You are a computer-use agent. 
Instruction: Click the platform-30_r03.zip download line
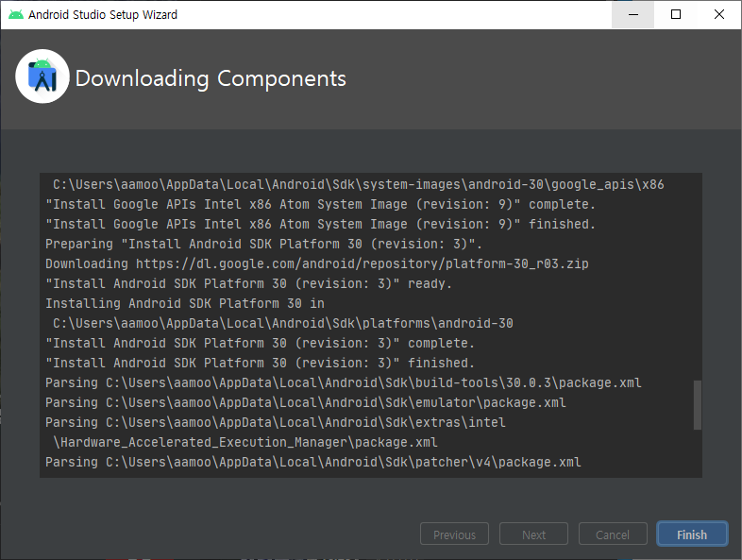(317, 263)
